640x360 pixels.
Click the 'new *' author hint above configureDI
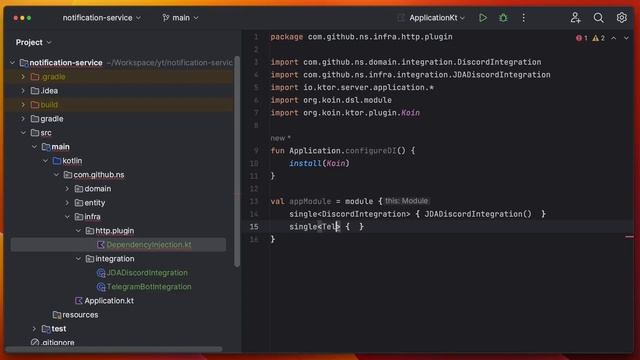[280, 138]
